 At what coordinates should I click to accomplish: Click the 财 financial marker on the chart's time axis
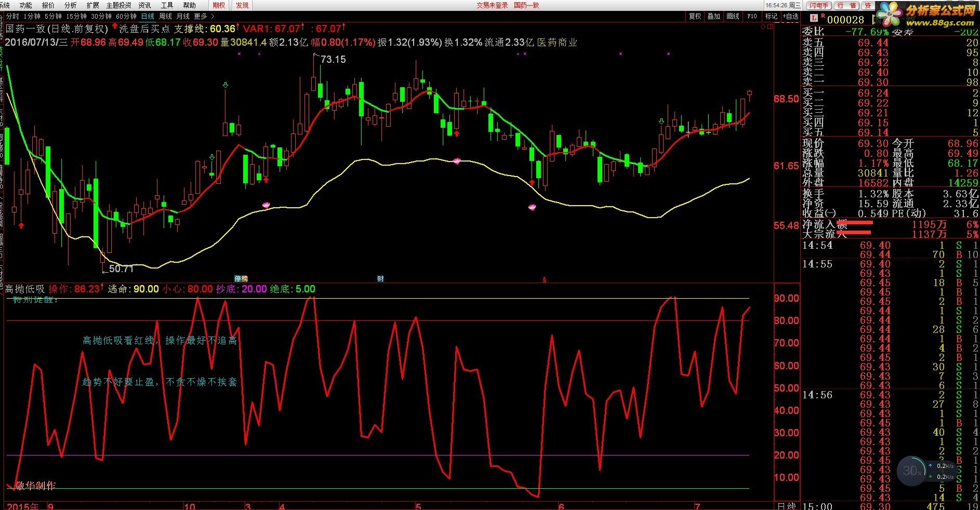click(380, 279)
